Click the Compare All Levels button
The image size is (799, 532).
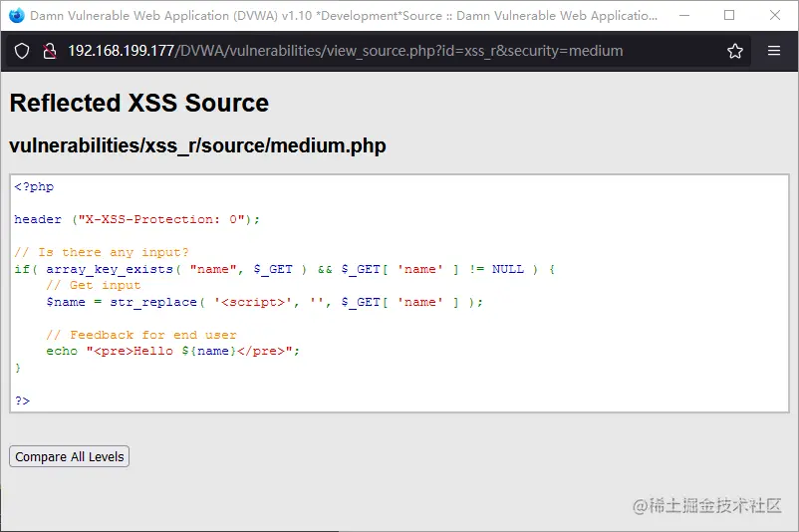70,456
